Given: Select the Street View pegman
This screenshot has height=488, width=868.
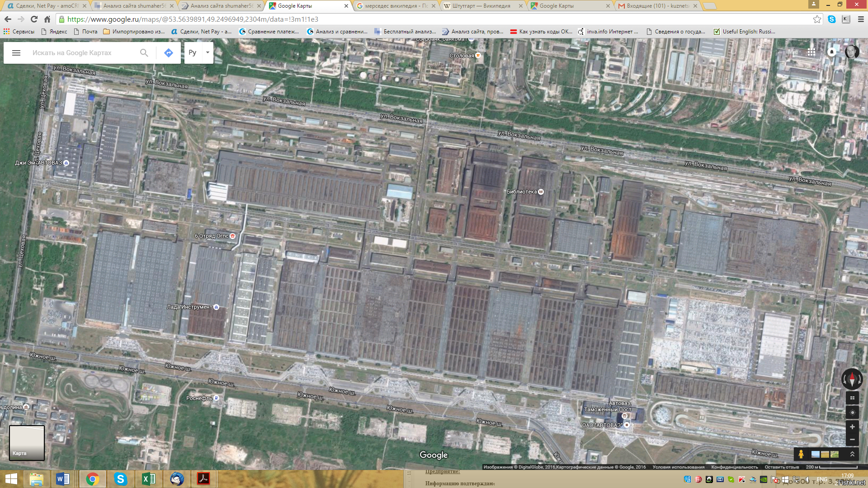Looking at the screenshot, I should pyautogui.click(x=801, y=454).
